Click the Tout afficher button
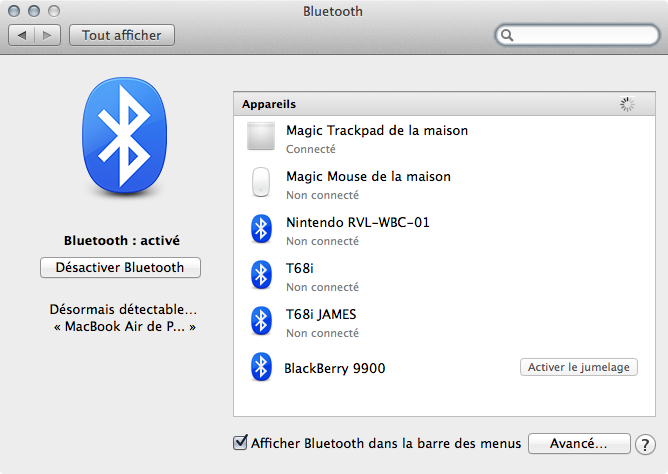Screen dimensions: 668x474 pos(122,35)
